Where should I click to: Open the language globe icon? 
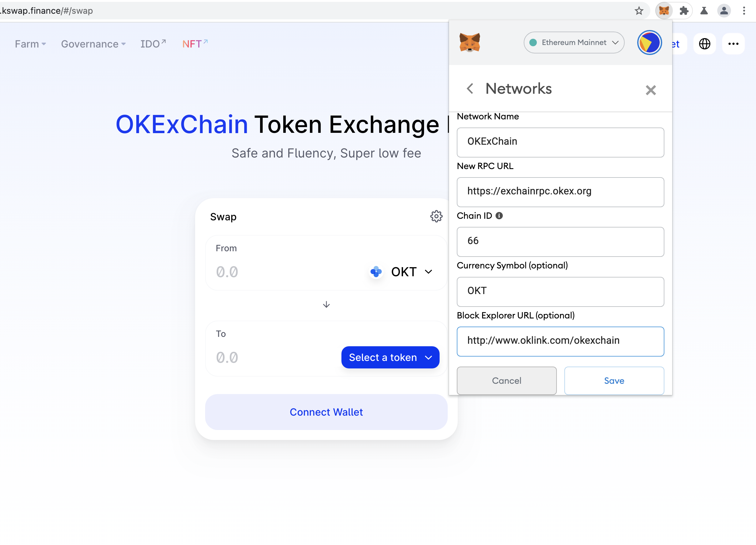(x=704, y=44)
